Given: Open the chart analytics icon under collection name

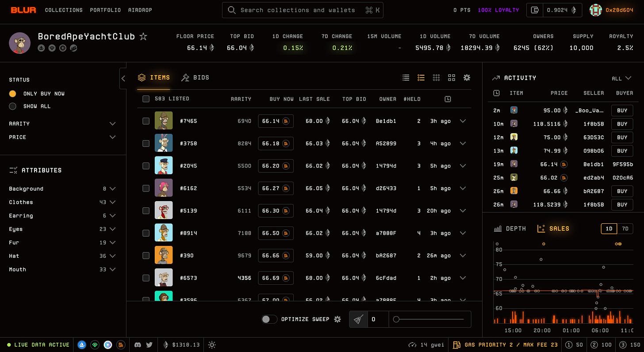Looking at the screenshot, I should (x=73, y=48).
